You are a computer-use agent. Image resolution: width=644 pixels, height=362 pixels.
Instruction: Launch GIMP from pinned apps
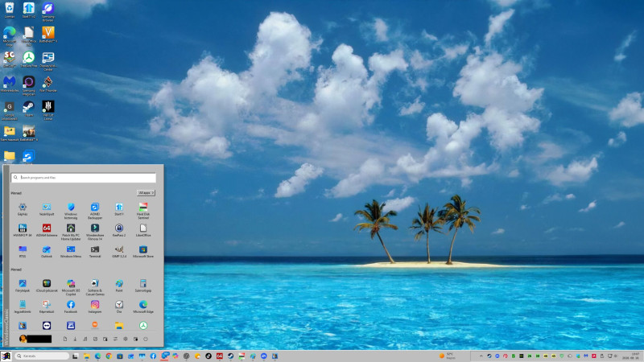pos(119,252)
